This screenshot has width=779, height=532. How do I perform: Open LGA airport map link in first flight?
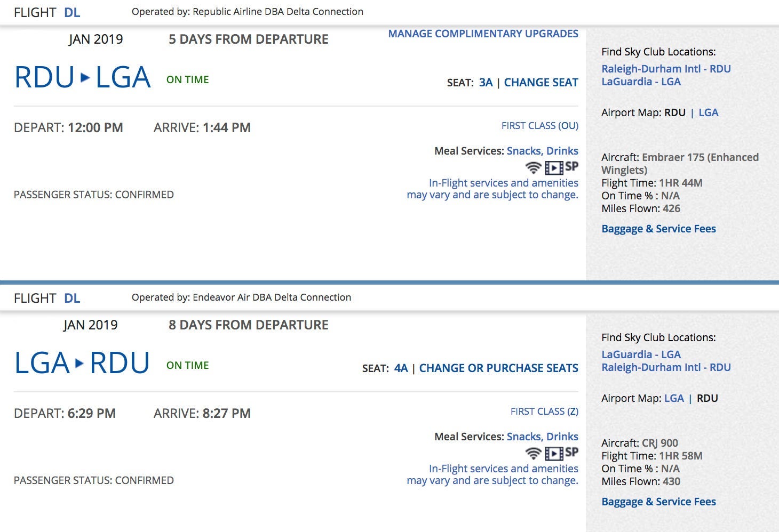pyautogui.click(x=708, y=112)
